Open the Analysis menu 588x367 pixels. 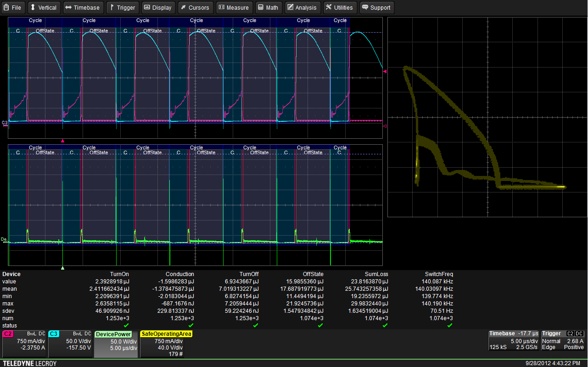[x=302, y=7]
